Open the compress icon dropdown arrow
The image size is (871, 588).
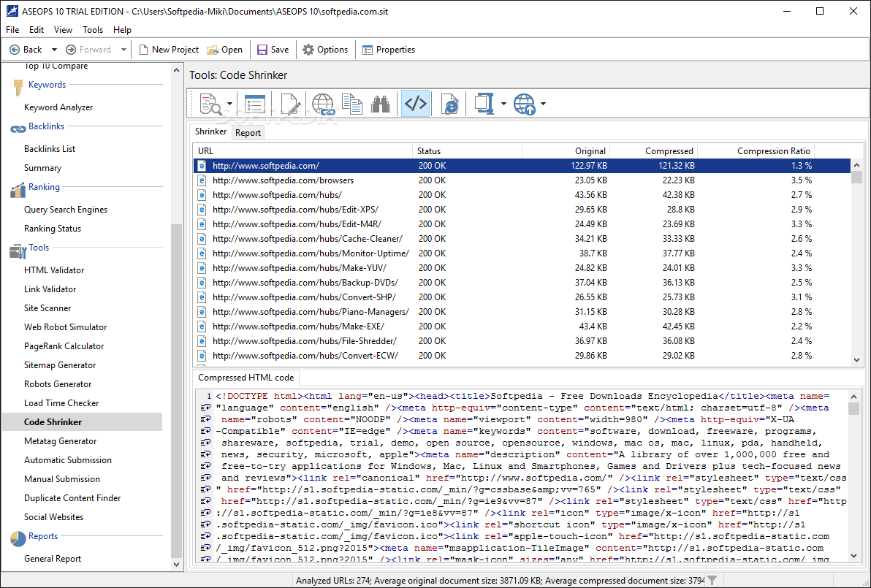[x=503, y=104]
